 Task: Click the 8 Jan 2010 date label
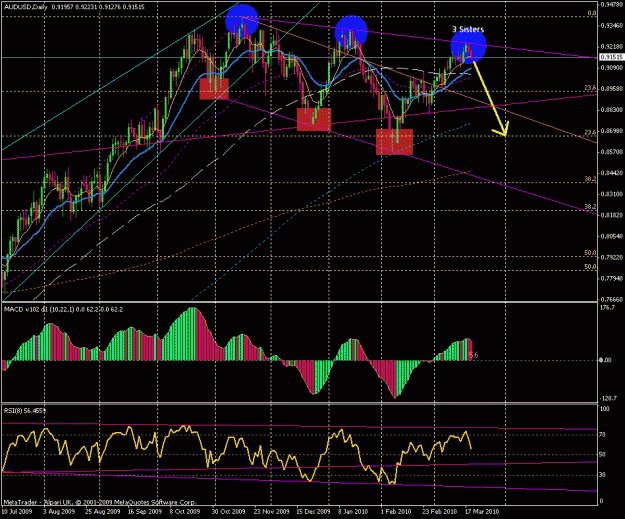click(x=353, y=511)
